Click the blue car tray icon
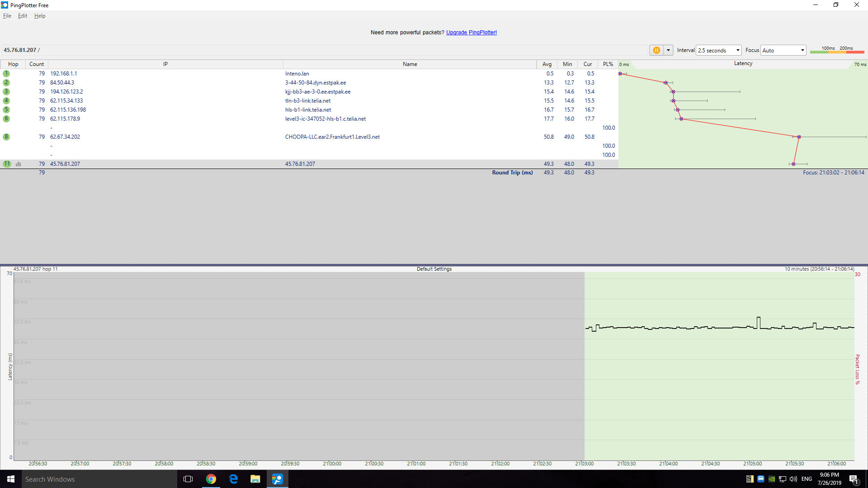The width and height of the screenshot is (868, 488). (x=760, y=479)
